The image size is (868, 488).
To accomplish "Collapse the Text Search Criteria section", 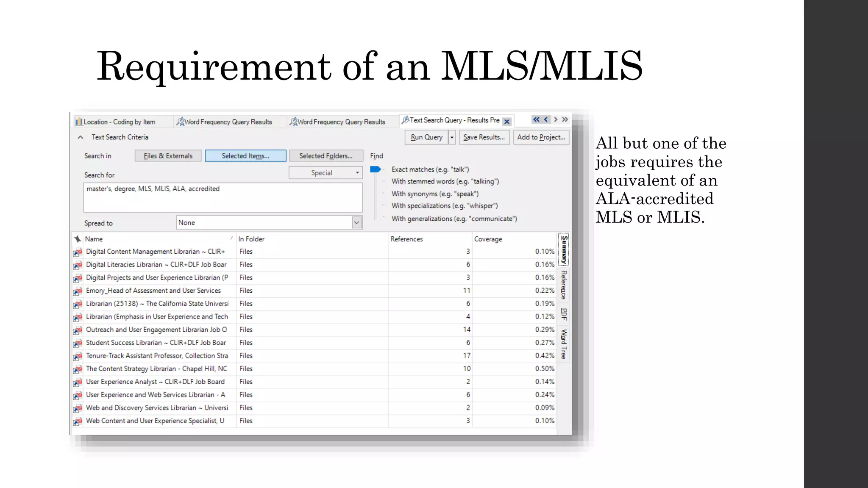I will pos(80,137).
